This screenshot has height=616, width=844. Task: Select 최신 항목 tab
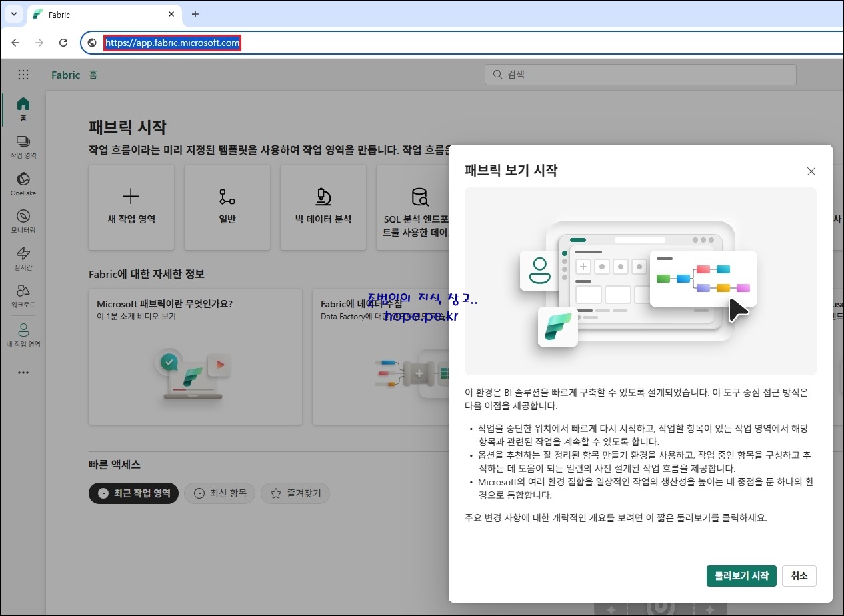pyautogui.click(x=219, y=493)
